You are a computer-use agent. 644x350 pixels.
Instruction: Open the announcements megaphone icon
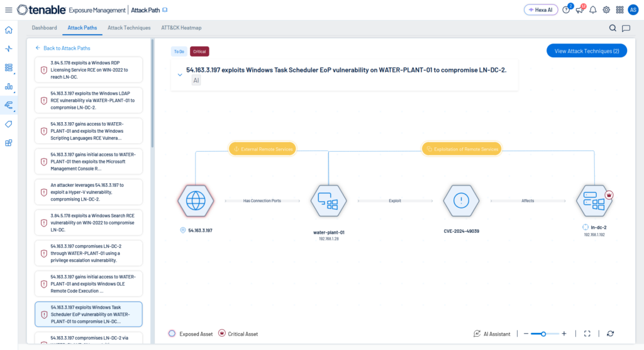coord(579,10)
